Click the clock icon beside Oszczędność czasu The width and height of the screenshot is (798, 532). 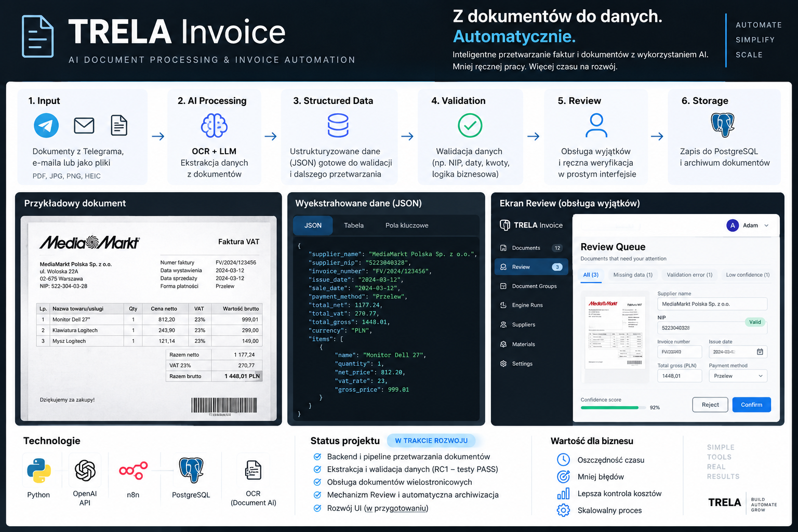tap(563, 460)
